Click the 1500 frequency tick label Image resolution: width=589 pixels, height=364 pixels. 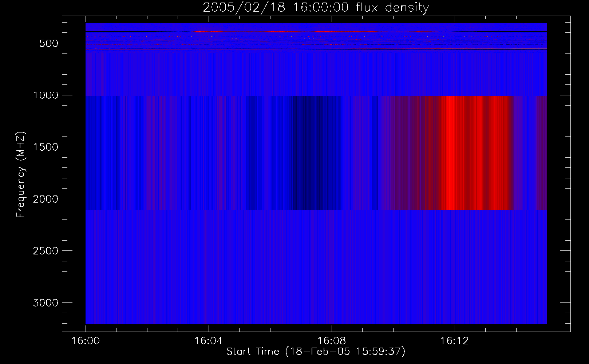pyautogui.click(x=46, y=147)
